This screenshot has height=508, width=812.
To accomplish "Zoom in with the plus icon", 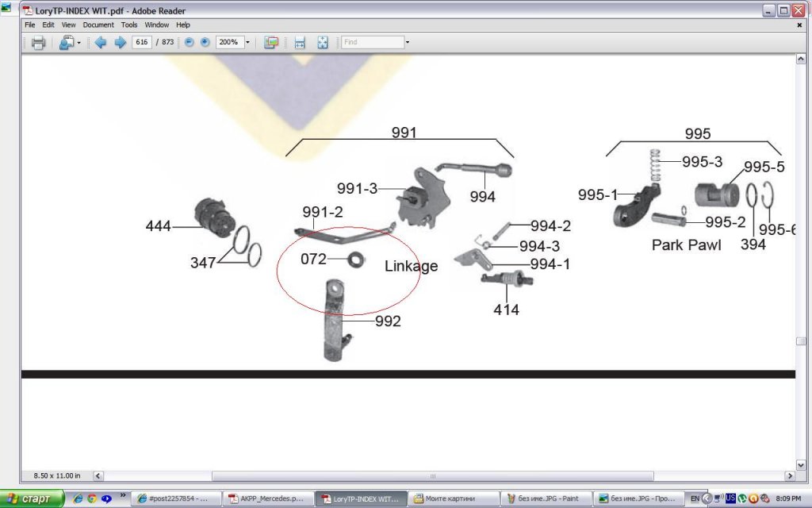I will (205, 42).
